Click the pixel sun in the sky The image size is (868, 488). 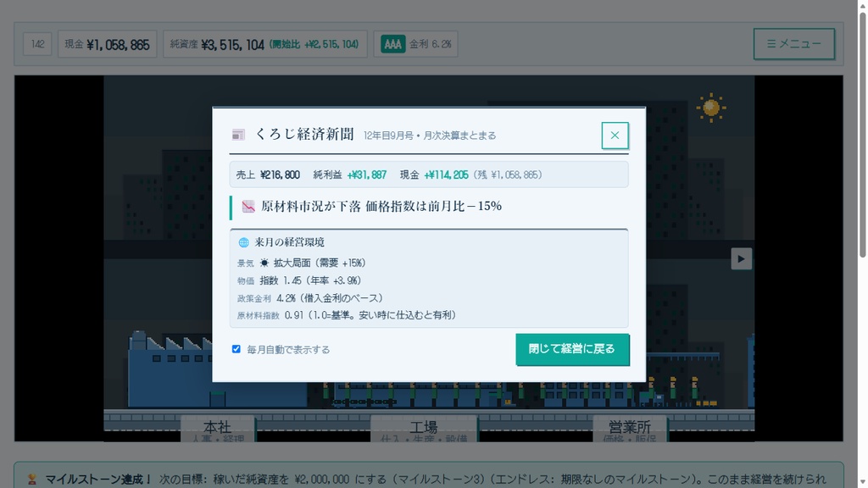click(711, 108)
